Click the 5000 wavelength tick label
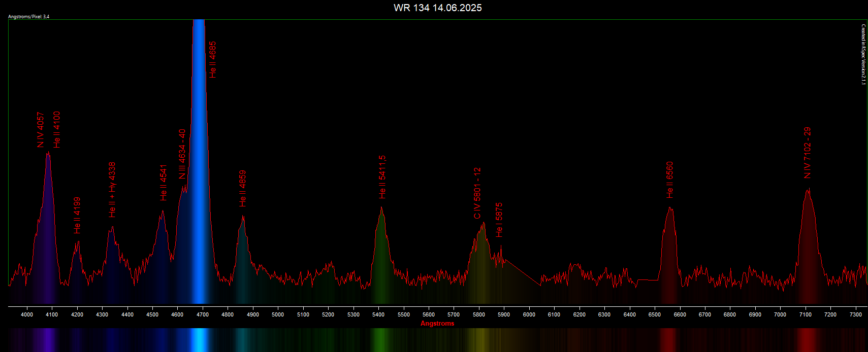This screenshot has width=868, height=352. pos(278,314)
